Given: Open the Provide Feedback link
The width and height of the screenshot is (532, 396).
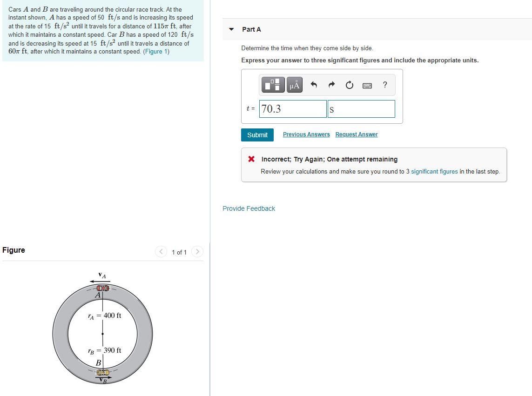Looking at the screenshot, I should [249, 208].
